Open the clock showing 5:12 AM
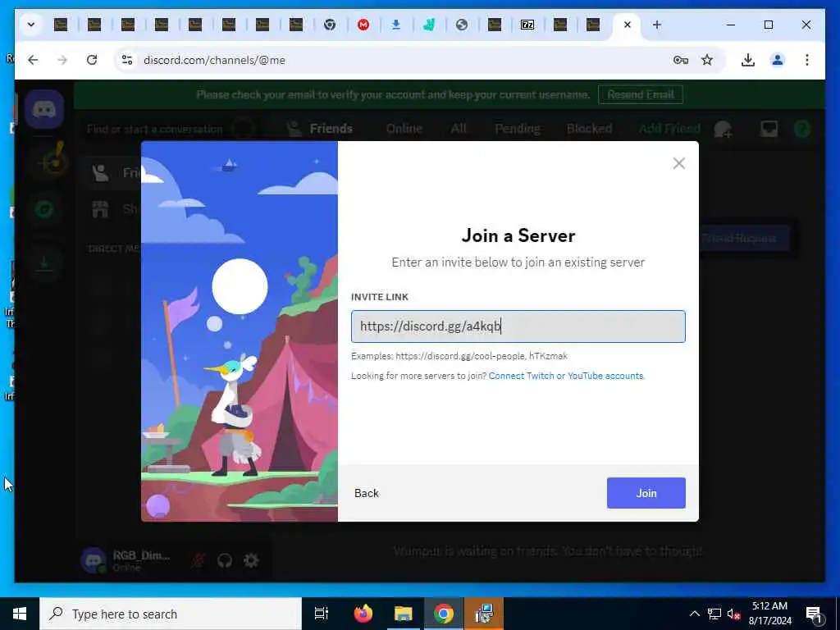The width and height of the screenshot is (840, 630). (769, 614)
